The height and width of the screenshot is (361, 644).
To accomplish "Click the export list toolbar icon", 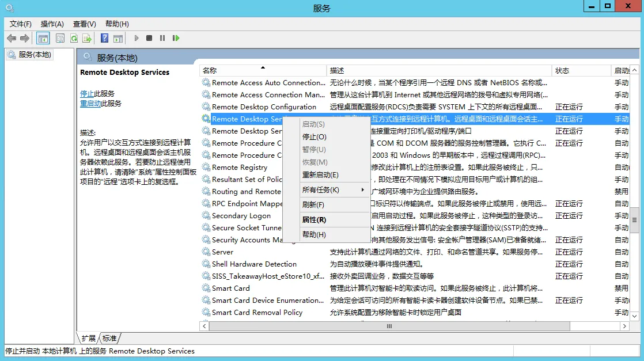I will click(88, 38).
